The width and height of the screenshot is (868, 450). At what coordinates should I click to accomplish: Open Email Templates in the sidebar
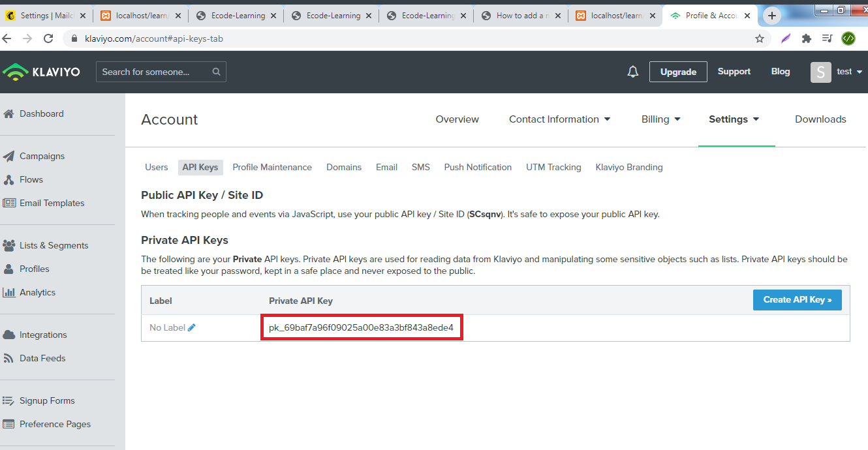pos(52,203)
